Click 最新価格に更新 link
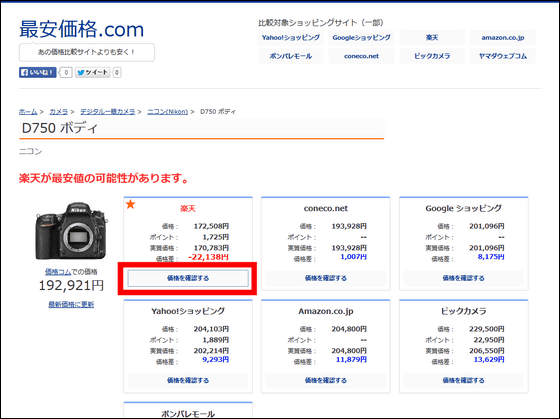This screenshot has width=560, height=419. point(71,305)
